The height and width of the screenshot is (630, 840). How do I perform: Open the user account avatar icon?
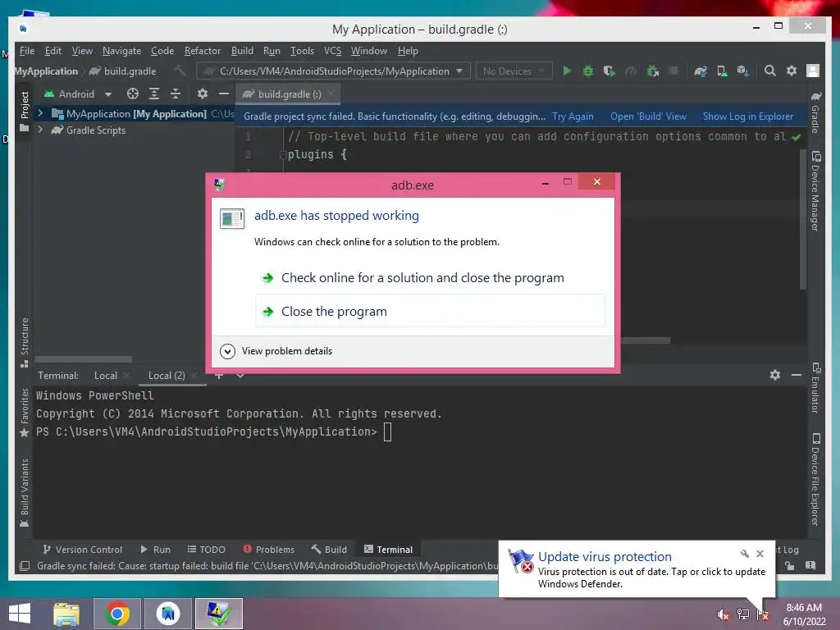(813, 71)
